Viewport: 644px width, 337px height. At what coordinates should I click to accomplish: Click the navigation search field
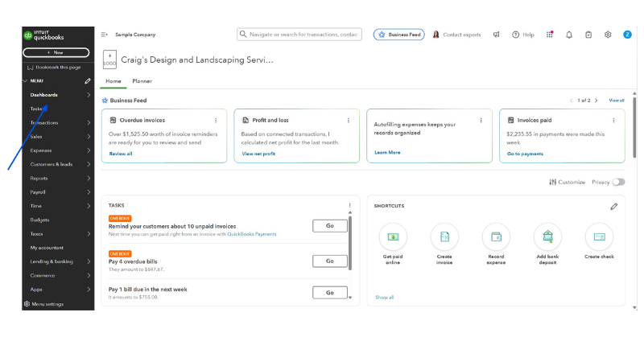coord(299,35)
